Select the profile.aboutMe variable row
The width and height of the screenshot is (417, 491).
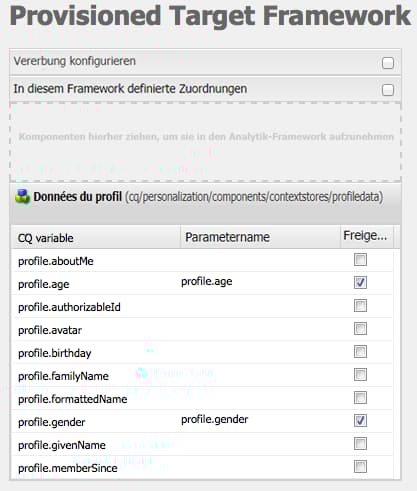(202, 261)
